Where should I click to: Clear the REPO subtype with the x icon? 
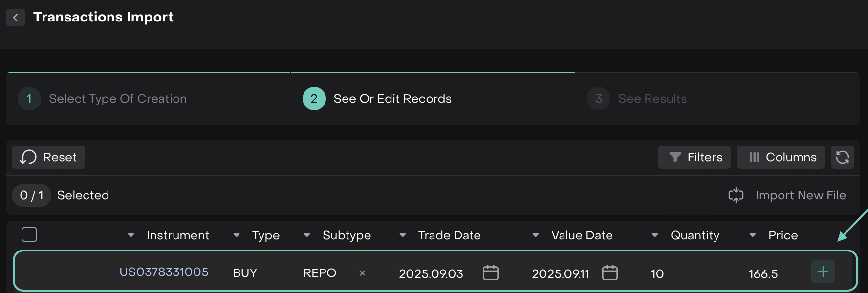click(362, 273)
